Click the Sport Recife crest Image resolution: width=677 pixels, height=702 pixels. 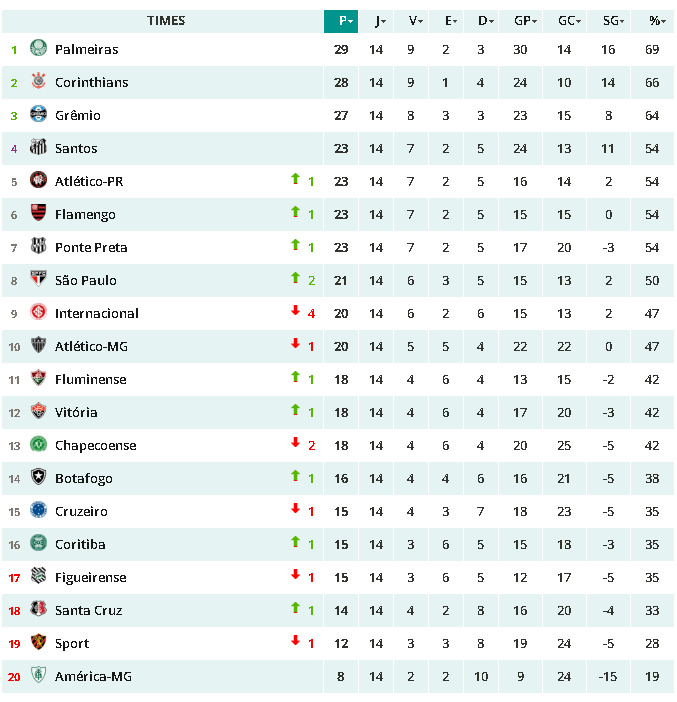[x=39, y=643]
